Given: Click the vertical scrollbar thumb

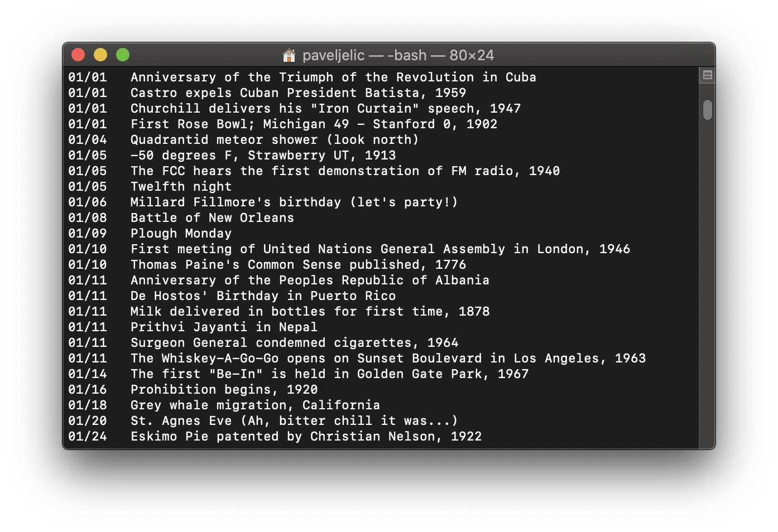Looking at the screenshot, I should 707,110.
